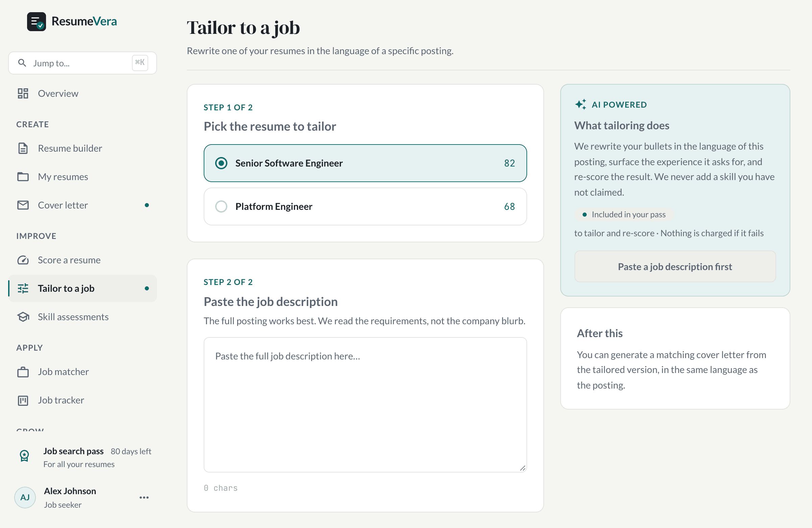Screen dimensions: 812x528
Task: Click the My resumes folder icon
Action: point(23,176)
